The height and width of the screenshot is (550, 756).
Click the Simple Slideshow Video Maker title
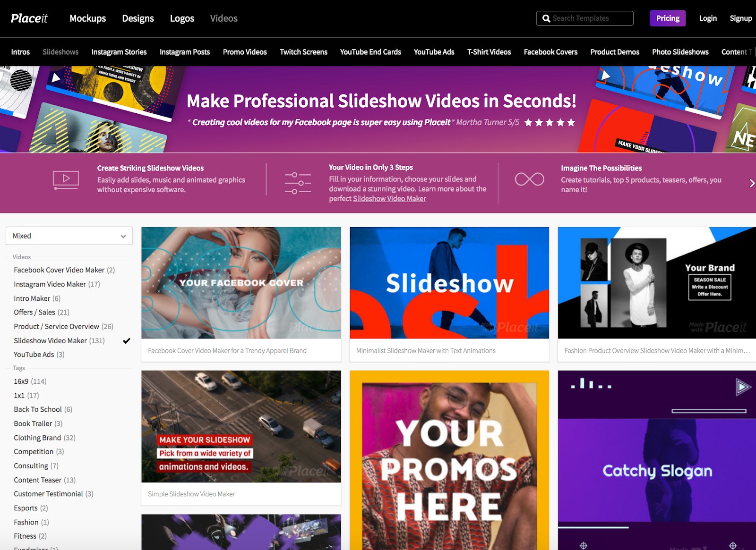191,494
